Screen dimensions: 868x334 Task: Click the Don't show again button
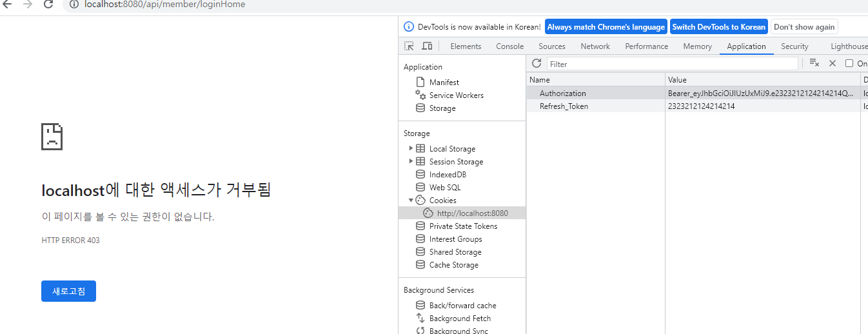click(x=804, y=27)
